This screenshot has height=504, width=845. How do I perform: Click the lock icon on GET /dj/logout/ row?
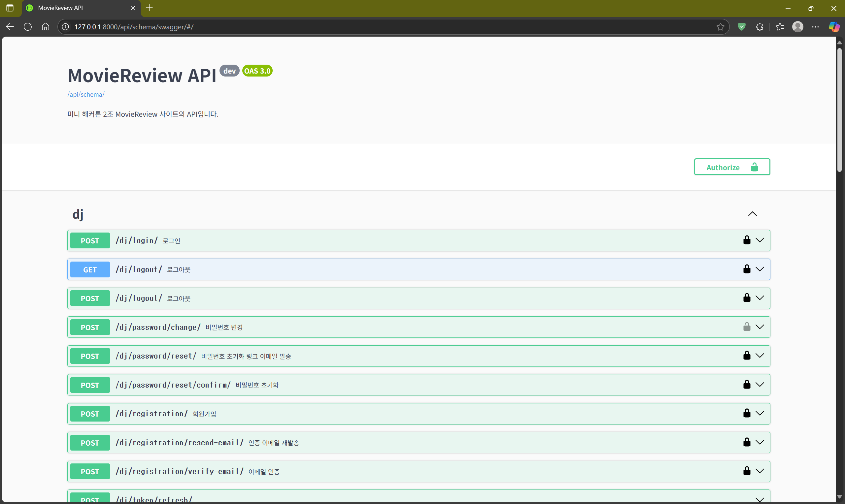coord(746,269)
